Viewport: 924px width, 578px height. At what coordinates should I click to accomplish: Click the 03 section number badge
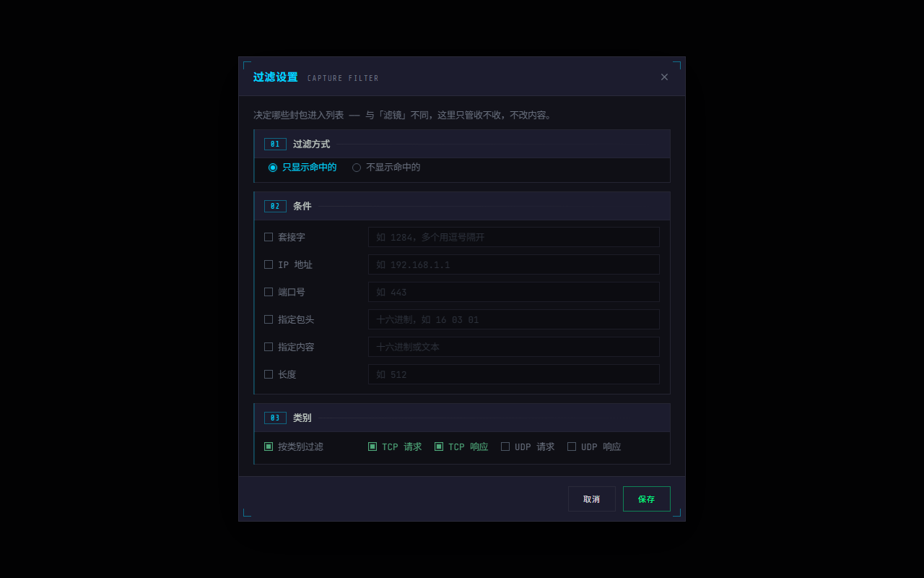click(x=275, y=418)
